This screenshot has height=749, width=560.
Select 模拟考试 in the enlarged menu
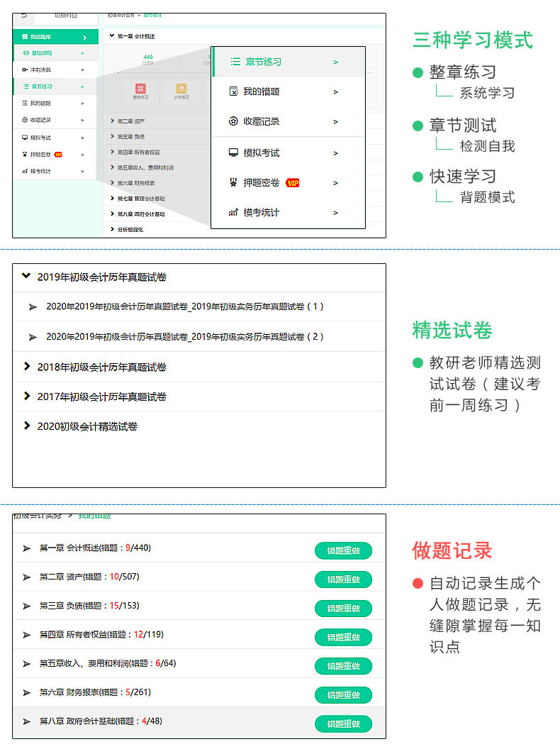click(289, 153)
